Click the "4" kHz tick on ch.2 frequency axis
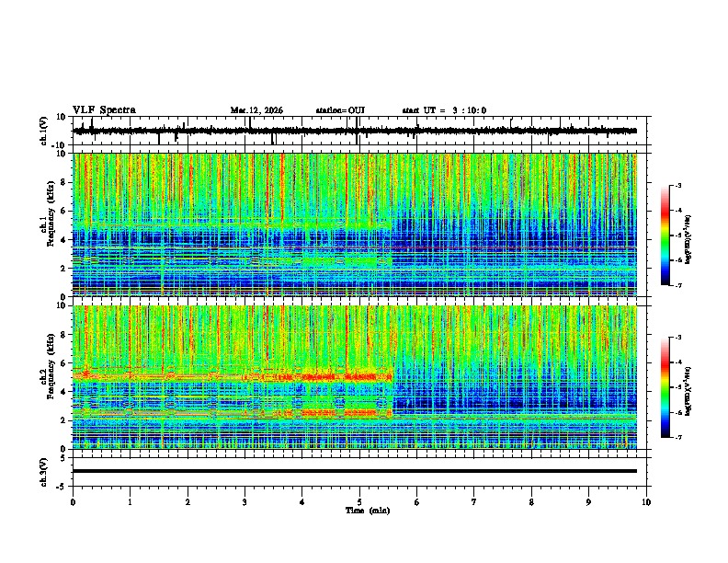 [64, 392]
